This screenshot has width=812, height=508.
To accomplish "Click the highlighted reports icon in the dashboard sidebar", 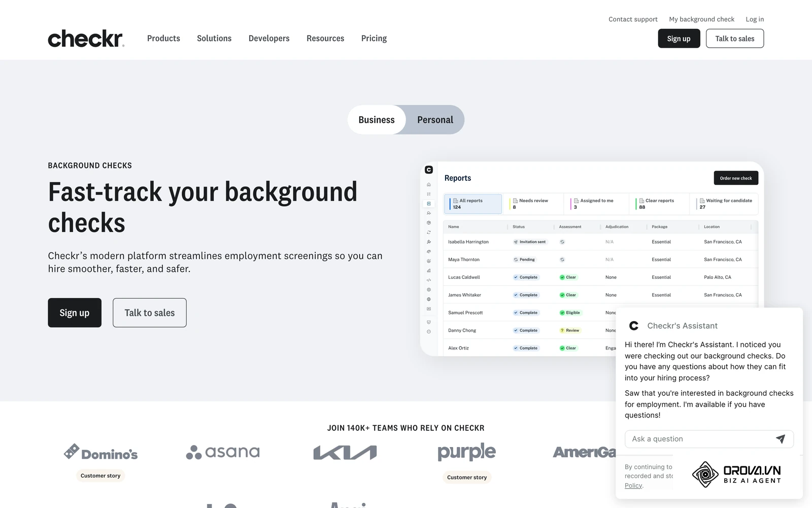I will (x=429, y=204).
